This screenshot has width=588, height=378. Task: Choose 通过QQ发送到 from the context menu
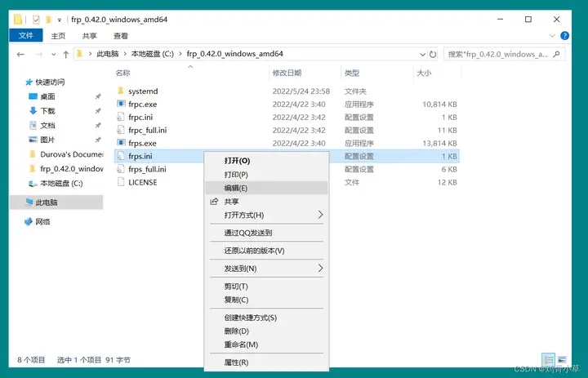[x=266, y=233]
